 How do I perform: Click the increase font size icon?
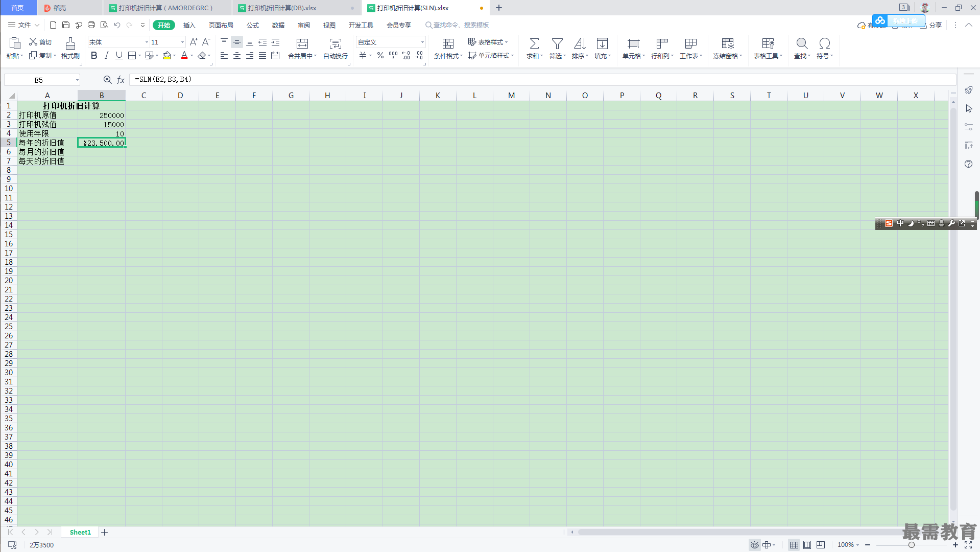click(194, 42)
